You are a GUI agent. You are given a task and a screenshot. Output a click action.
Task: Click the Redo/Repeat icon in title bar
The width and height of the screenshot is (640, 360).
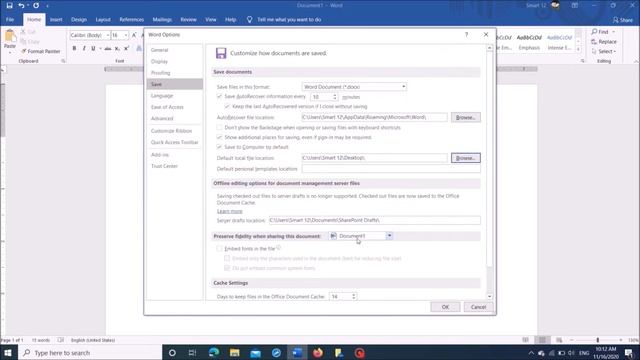point(36,5)
